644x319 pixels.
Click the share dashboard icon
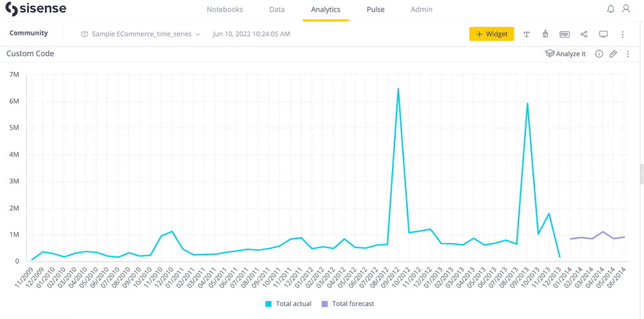click(x=584, y=34)
